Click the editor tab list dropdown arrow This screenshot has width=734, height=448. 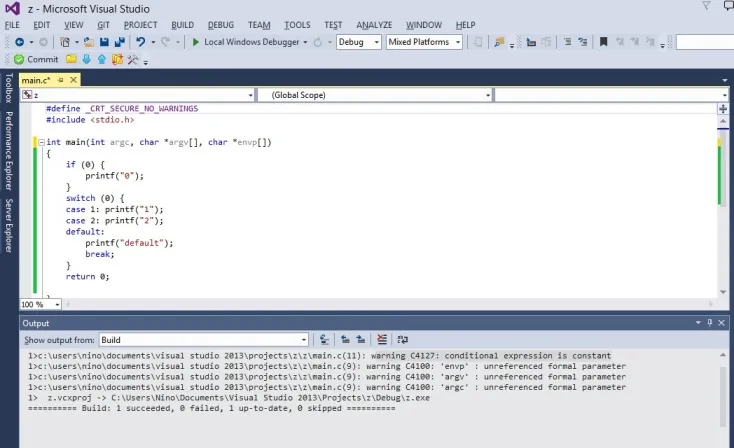[x=725, y=81]
